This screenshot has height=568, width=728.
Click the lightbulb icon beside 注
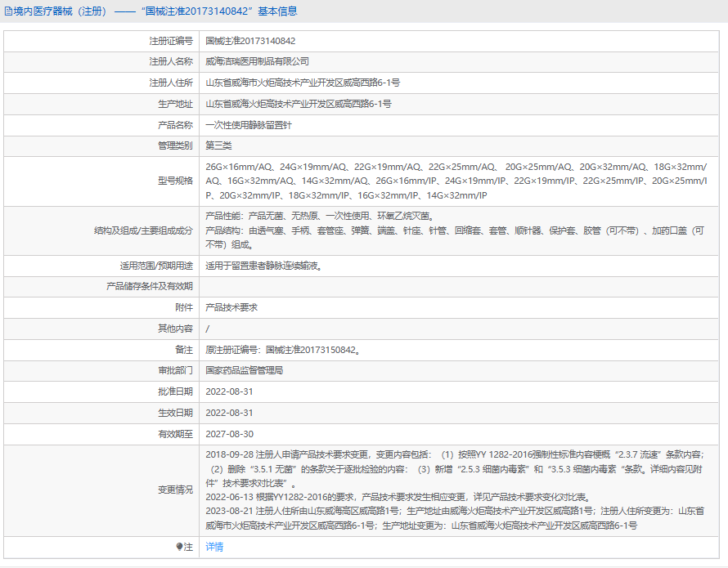click(180, 547)
